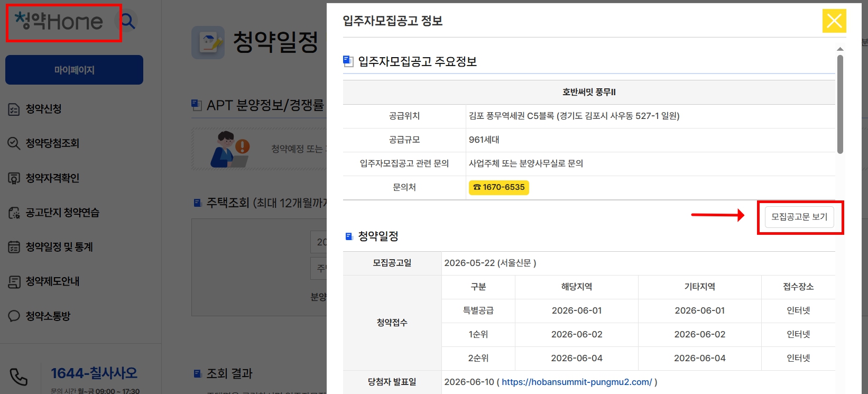Open the 공고단지 청약연습 menu
This screenshot has width=868, height=394.
62,213
